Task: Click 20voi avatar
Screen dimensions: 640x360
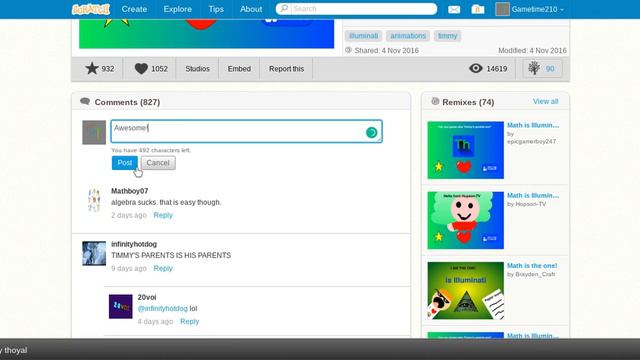Action: (x=121, y=306)
